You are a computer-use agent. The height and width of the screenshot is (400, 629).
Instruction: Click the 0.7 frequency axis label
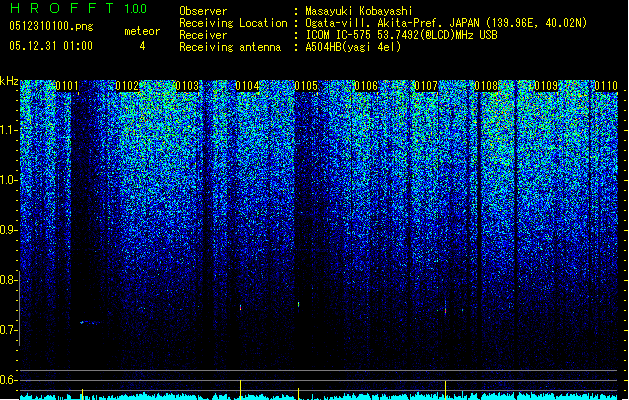(8, 330)
